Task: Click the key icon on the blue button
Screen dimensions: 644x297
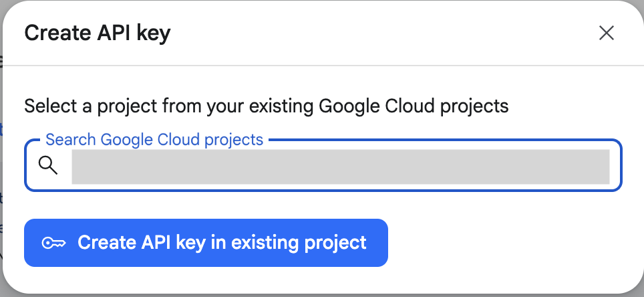Action: pyautogui.click(x=53, y=242)
